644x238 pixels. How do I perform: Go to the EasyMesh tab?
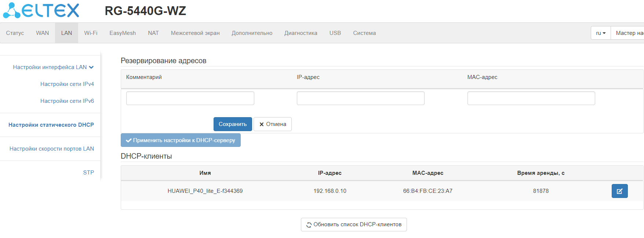coord(123,33)
